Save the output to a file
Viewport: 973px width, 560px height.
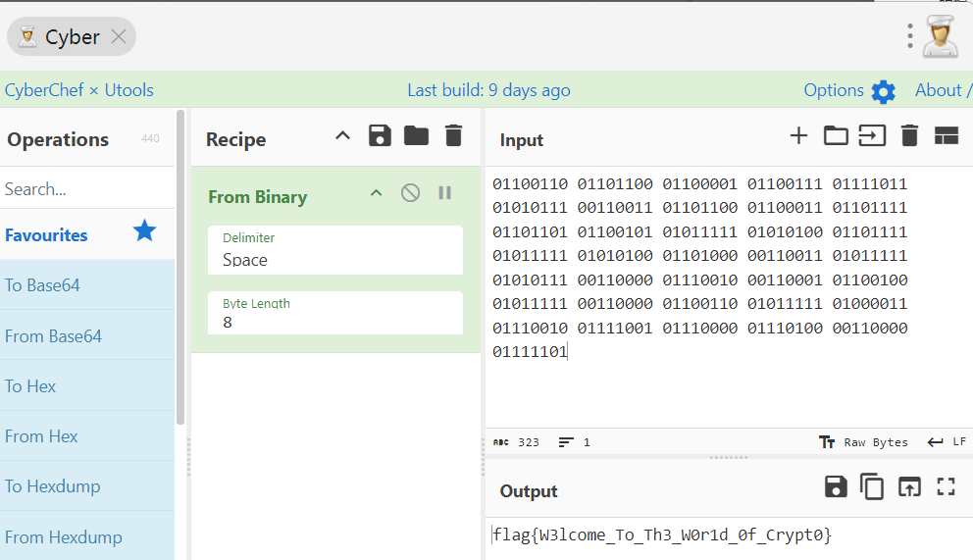tap(836, 486)
